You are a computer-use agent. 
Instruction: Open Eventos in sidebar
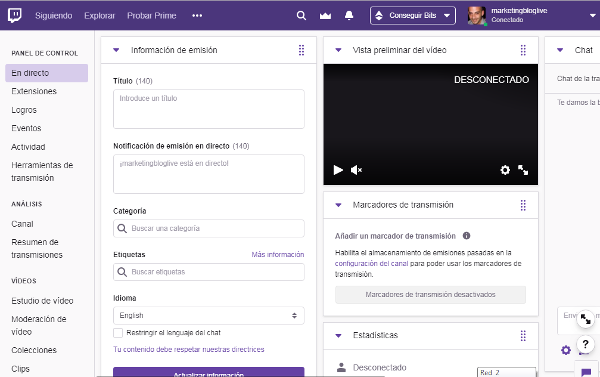click(26, 128)
